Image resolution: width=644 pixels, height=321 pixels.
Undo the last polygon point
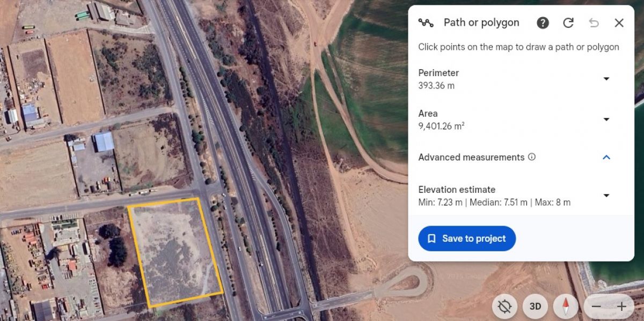[594, 23]
